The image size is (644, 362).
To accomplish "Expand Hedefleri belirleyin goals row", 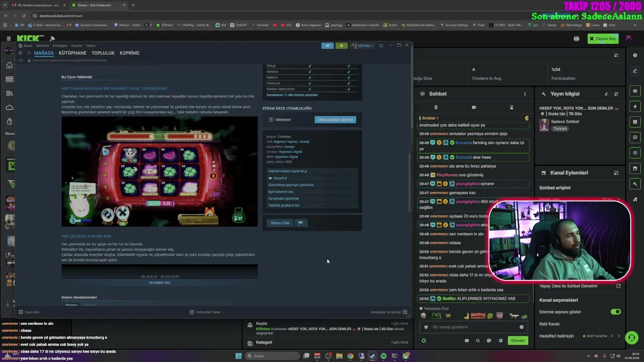I will click(x=580, y=336).
